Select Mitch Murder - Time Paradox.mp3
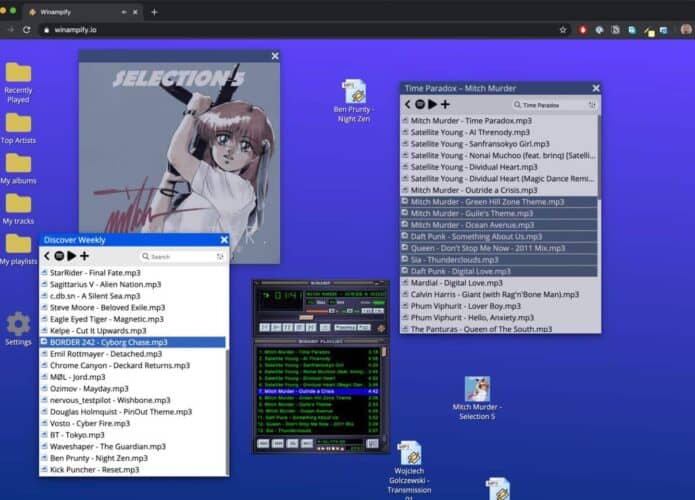This screenshot has height=500, width=695. (x=499, y=121)
